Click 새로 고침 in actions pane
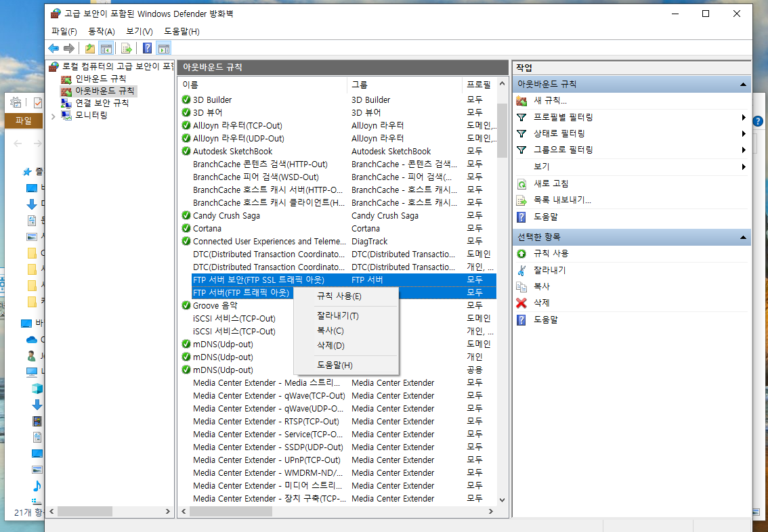768x532 pixels. pos(551,183)
